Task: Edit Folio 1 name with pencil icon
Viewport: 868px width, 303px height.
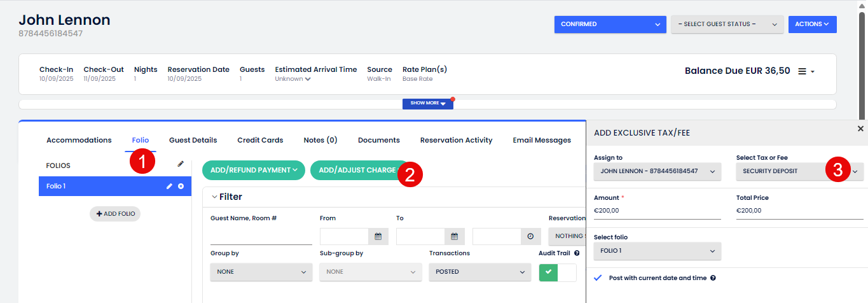Action: (169, 187)
